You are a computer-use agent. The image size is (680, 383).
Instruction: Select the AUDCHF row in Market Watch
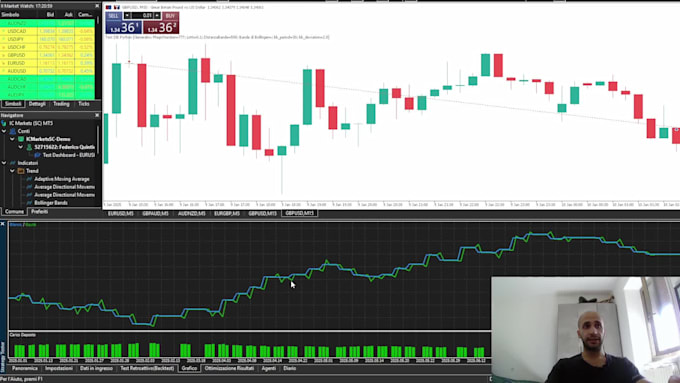(x=47, y=87)
